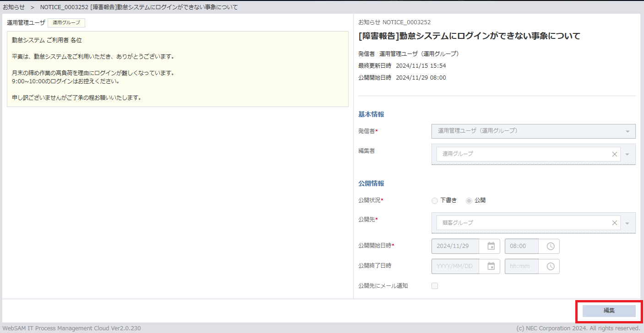Viewport: 644px width, 333px height.
Task: Remove 運用グループ with the X icon
Action: click(x=615, y=154)
